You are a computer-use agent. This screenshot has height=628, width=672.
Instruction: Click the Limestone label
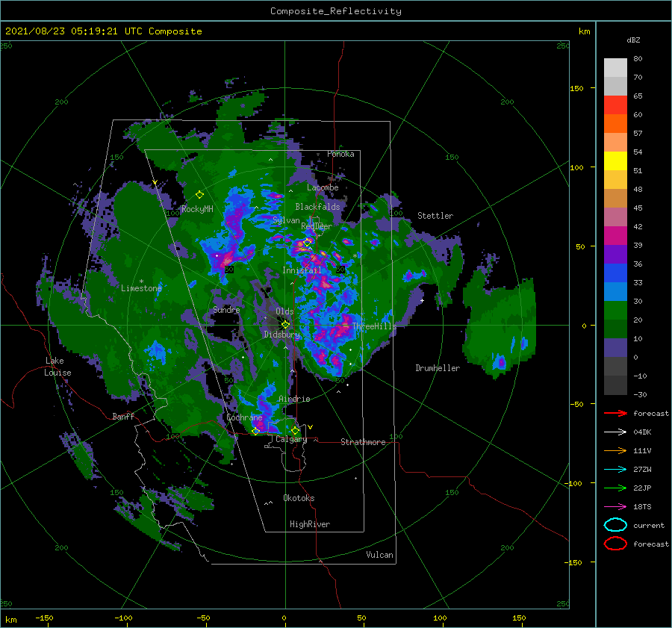(x=141, y=288)
